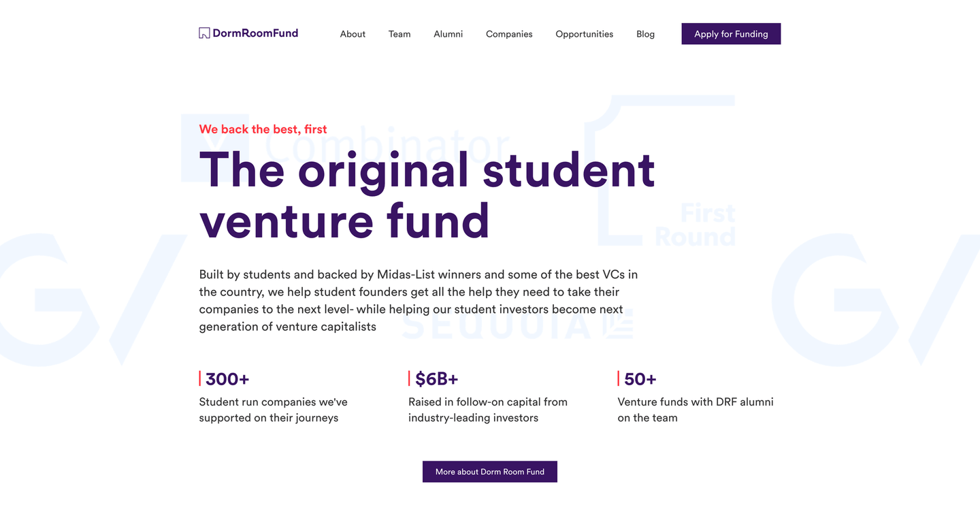This screenshot has height=507, width=980.
Task: Click the DormRoomFund house logo icon
Action: click(203, 32)
